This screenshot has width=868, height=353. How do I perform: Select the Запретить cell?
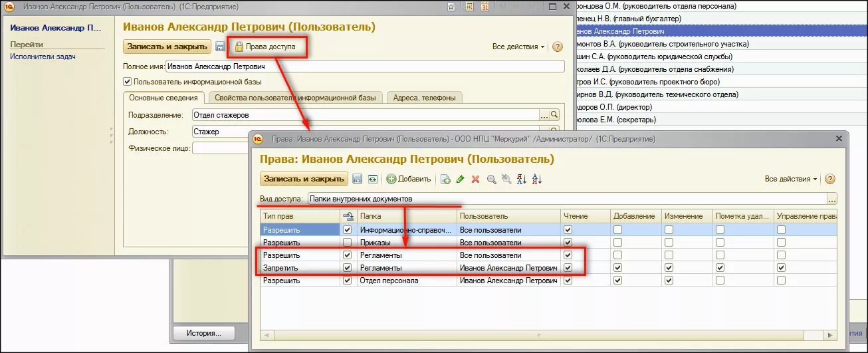tap(300, 268)
